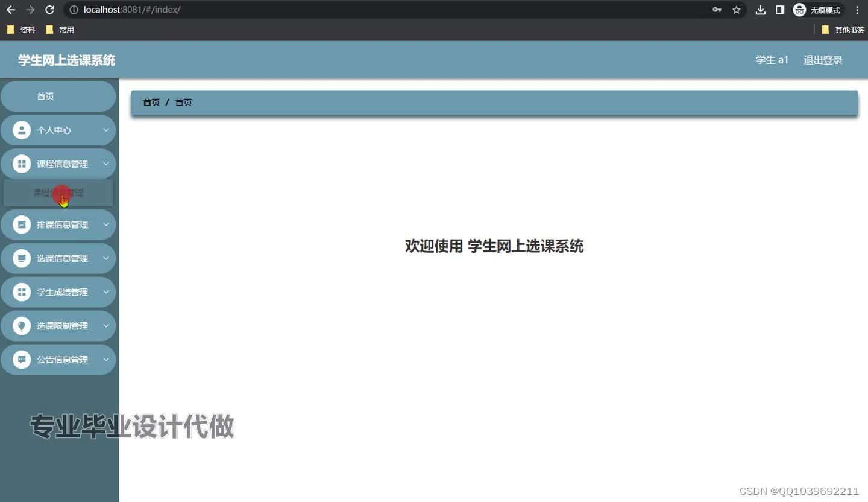Click the 选课限制管理 bulb icon
This screenshot has width=868, height=502.
tap(22, 326)
